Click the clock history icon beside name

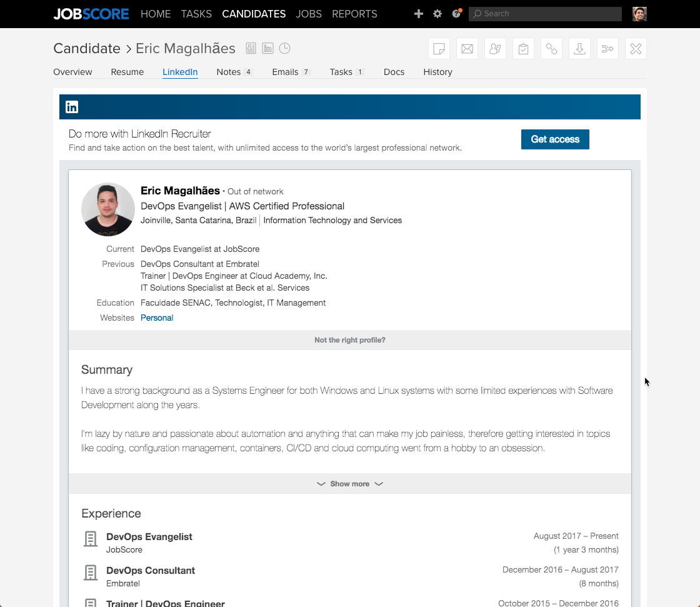285,48
